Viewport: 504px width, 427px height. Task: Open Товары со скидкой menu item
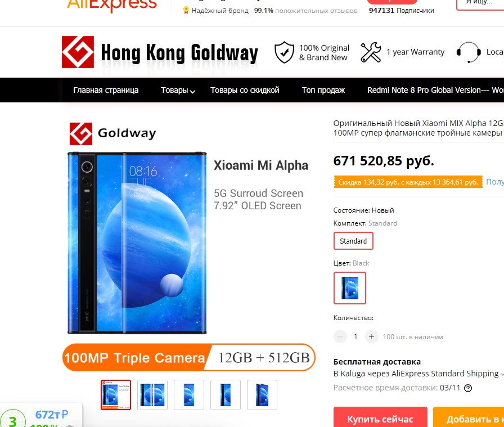pyautogui.click(x=245, y=90)
